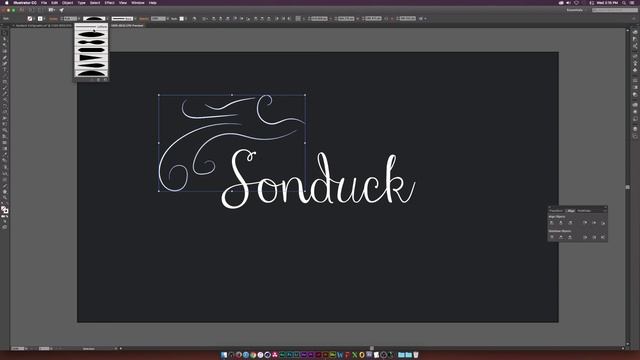The width and height of the screenshot is (640, 360).
Task: Open the Edit menu
Action: [54, 2]
